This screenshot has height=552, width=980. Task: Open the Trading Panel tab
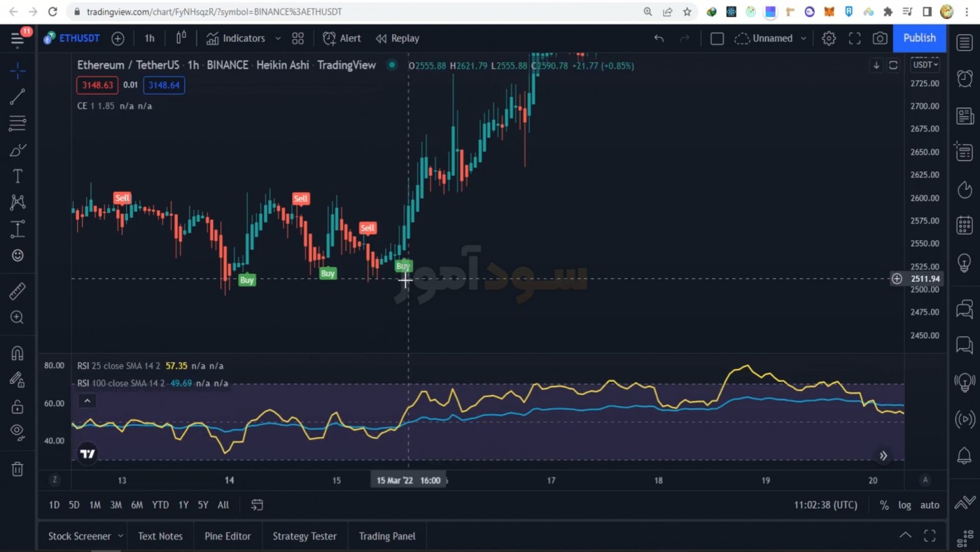tap(387, 536)
